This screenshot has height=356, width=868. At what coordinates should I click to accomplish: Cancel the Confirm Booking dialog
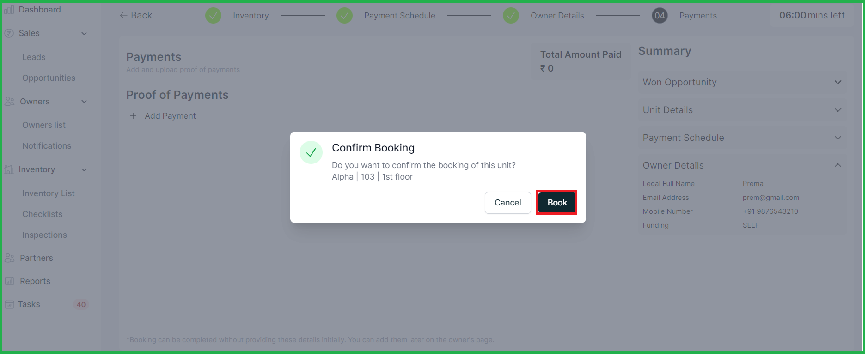point(507,203)
